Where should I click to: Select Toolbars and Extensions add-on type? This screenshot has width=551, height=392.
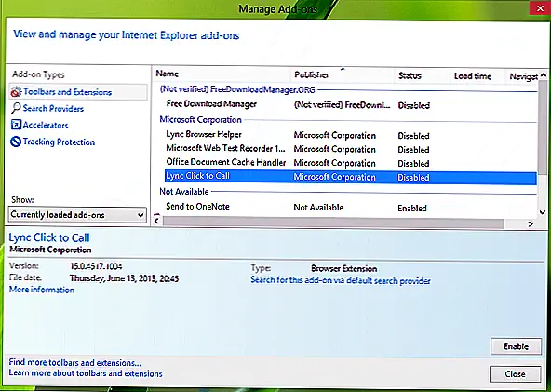tap(78, 92)
